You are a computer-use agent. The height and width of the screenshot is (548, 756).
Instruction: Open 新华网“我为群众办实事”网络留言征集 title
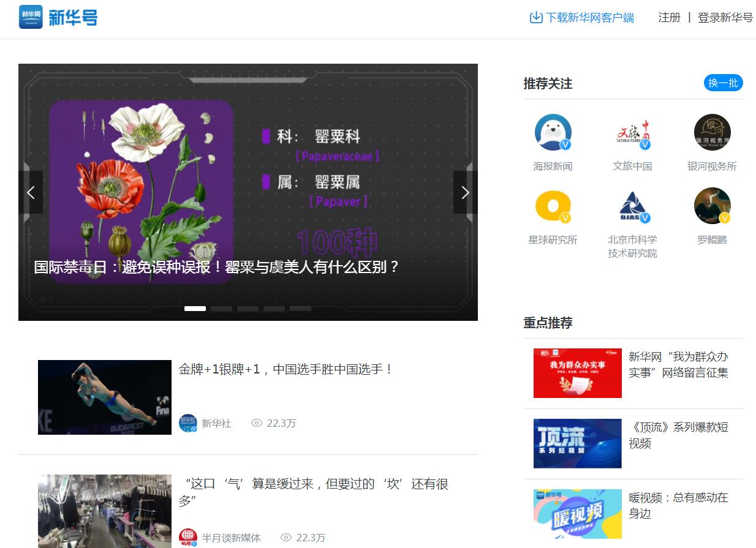[679, 365]
